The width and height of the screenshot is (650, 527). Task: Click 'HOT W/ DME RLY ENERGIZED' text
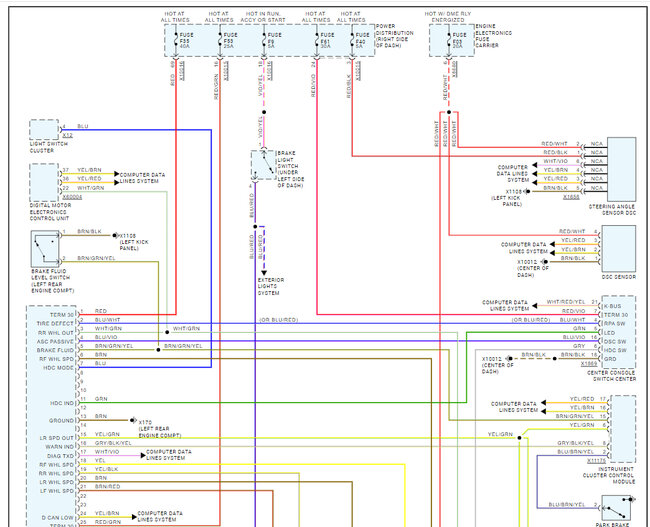tap(448, 17)
